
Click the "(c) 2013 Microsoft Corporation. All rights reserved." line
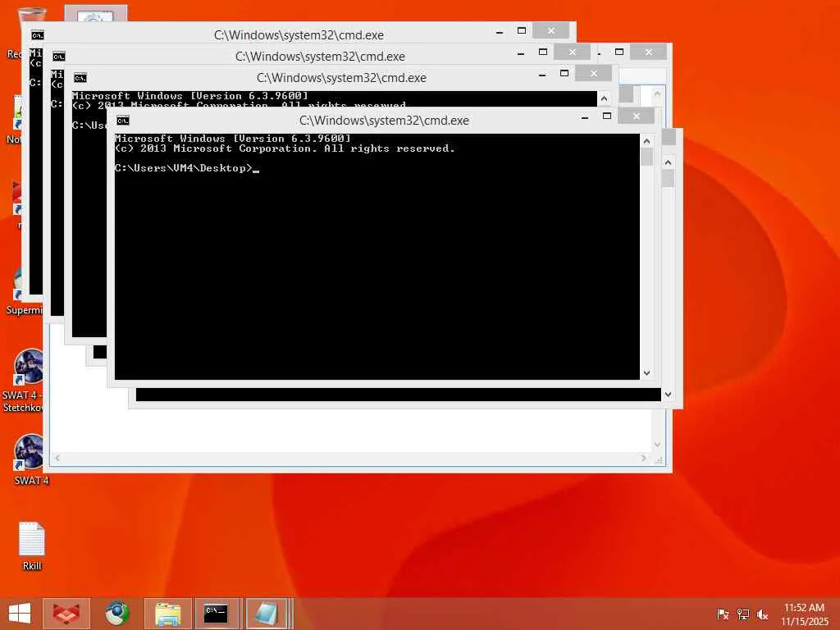[x=285, y=148]
